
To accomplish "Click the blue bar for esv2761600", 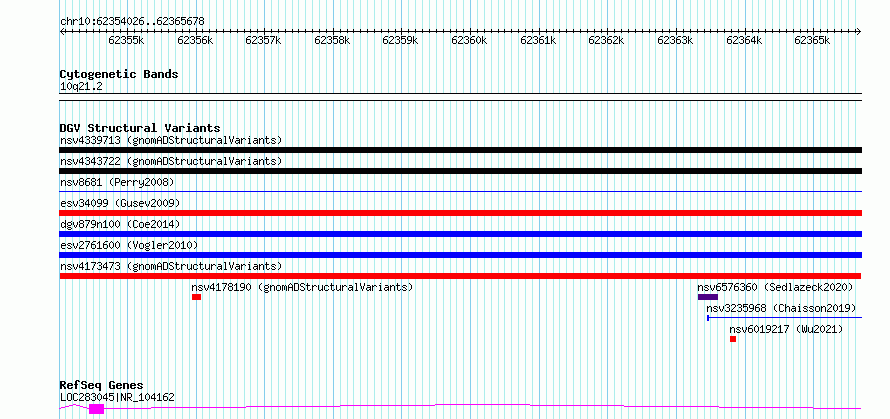I will (460, 255).
